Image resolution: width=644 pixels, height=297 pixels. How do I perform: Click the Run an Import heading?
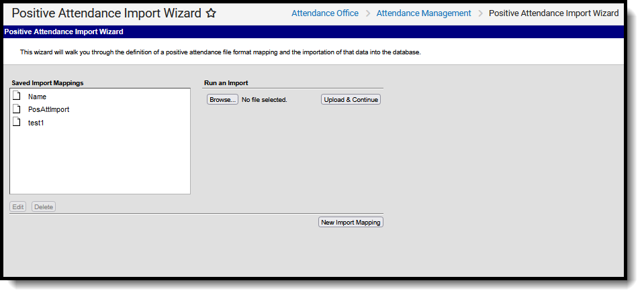coord(226,83)
